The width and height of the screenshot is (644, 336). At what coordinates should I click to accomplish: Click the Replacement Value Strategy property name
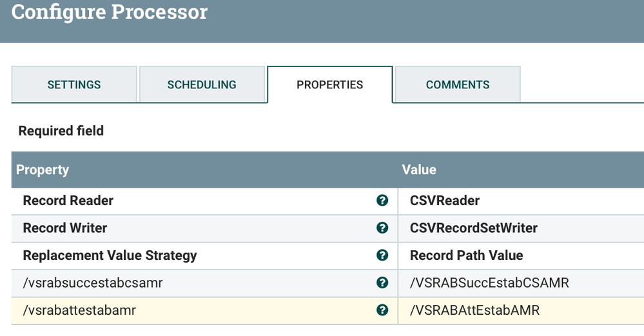coord(110,255)
